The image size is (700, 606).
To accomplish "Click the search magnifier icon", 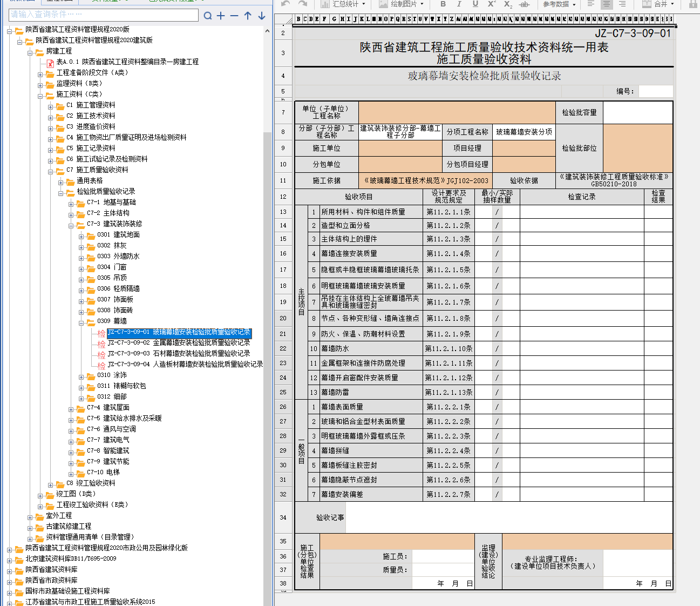I will coord(208,16).
